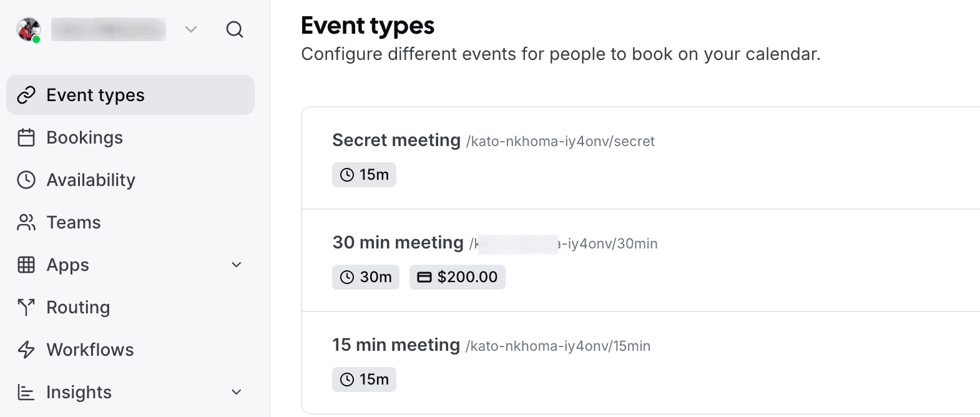Click the Event types link icon

26,95
